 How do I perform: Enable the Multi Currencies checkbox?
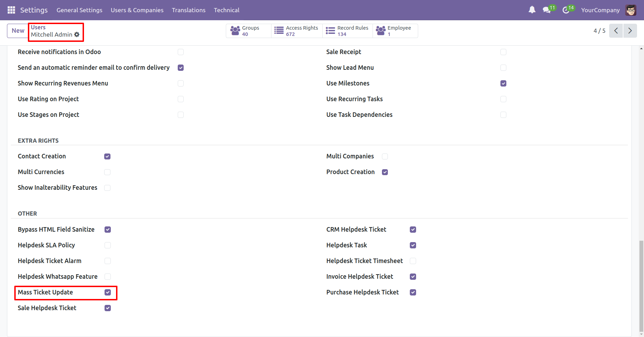pos(107,172)
